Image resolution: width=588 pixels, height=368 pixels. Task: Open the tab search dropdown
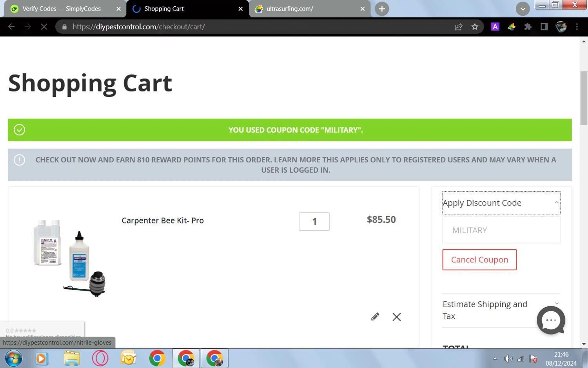(x=523, y=9)
